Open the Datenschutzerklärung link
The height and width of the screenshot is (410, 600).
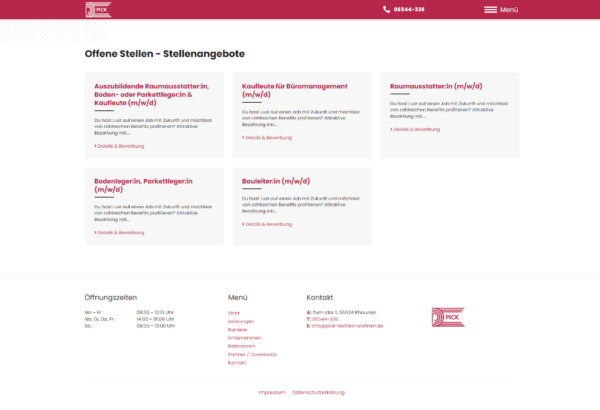pos(318,392)
